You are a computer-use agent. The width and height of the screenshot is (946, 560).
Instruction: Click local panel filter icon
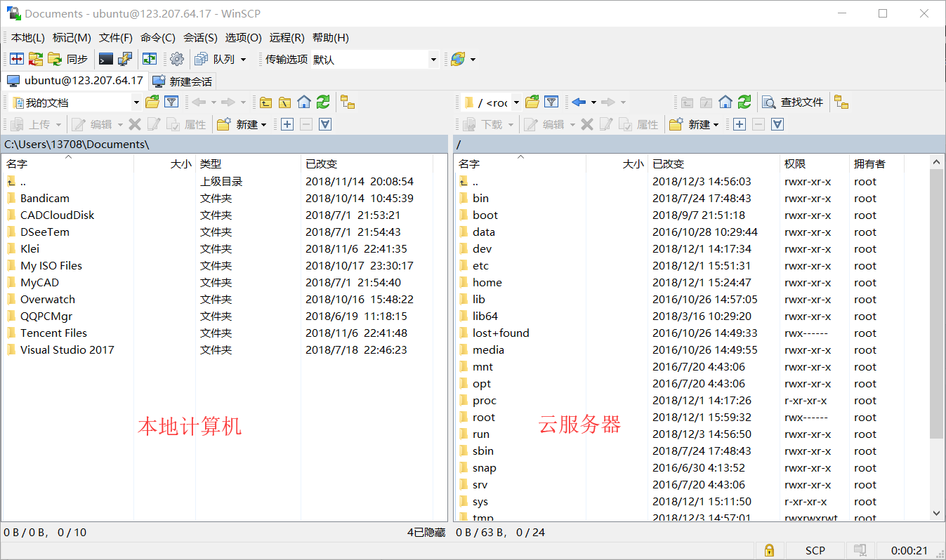point(171,102)
